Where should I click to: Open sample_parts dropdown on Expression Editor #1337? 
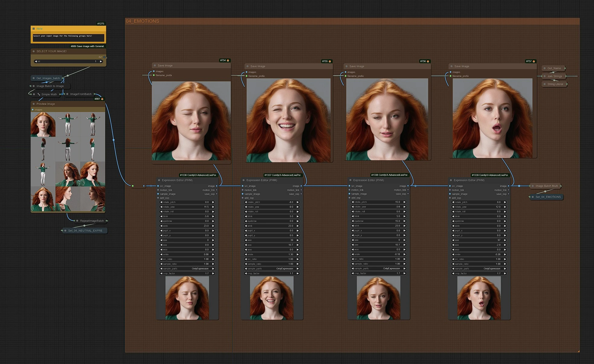coord(272,269)
